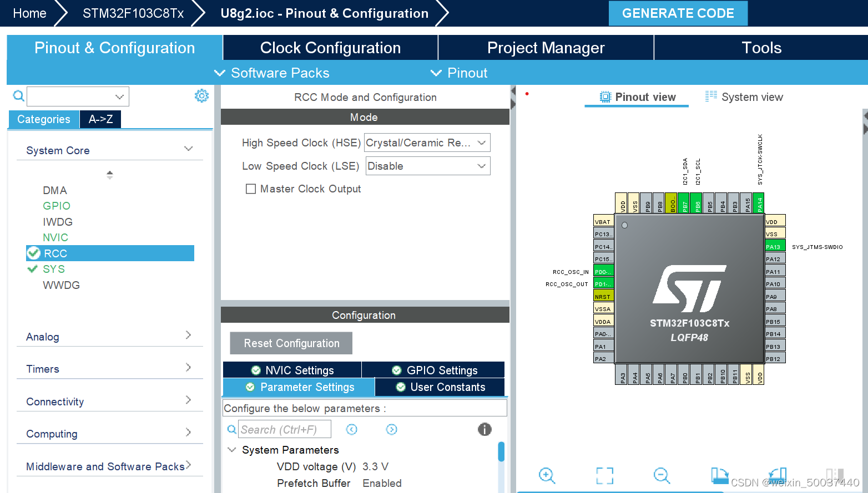This screenshot has height=493, width=868.
Task: Select the Parameter Settings tab
Action: [x=299, y=387]
